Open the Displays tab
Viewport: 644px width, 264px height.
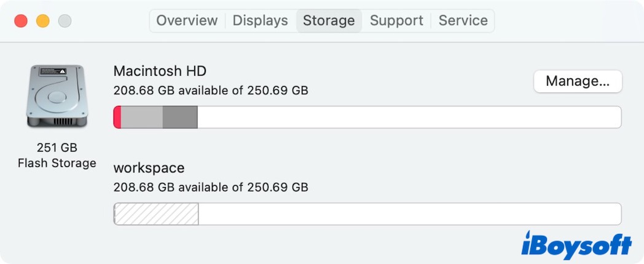[260, 20]
